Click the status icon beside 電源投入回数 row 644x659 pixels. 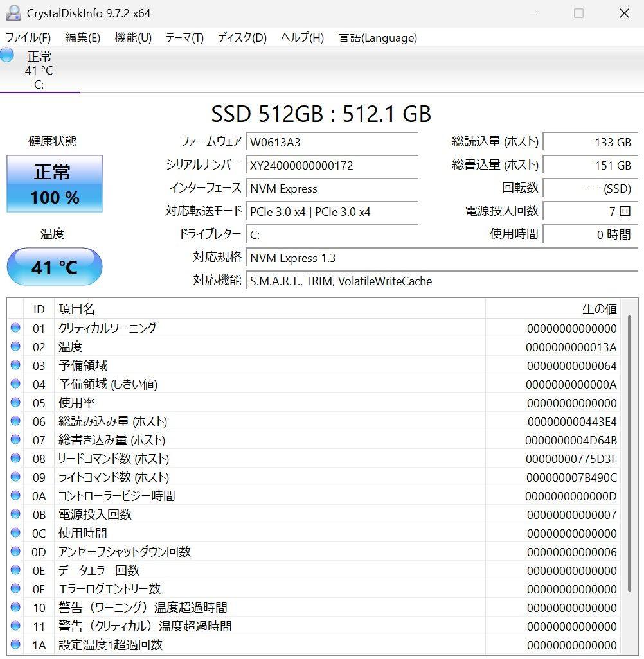15,514
